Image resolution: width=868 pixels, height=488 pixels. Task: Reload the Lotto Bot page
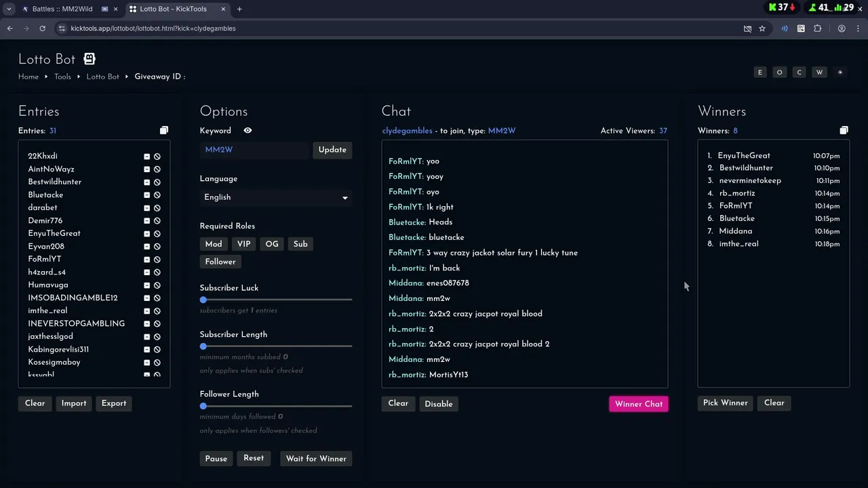42,28
